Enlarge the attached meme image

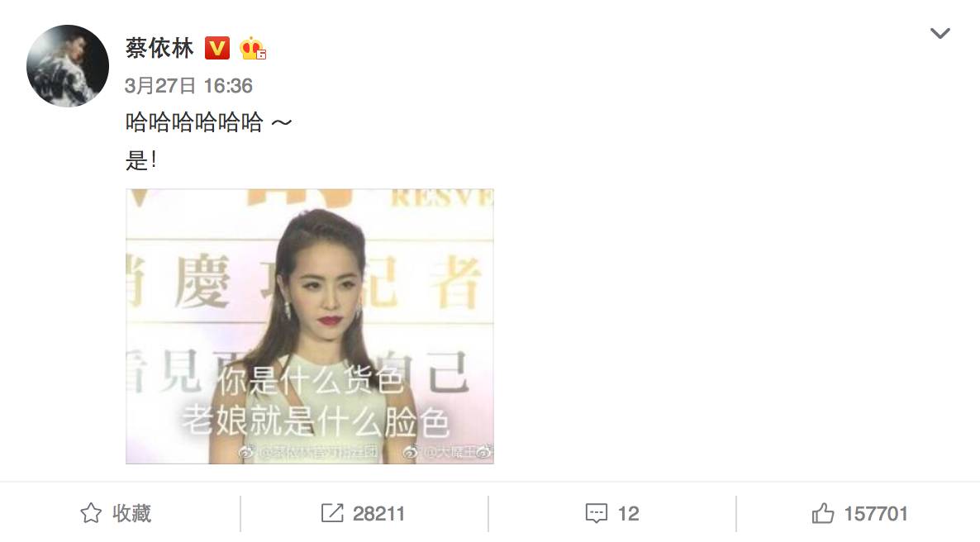coord(309,326)
